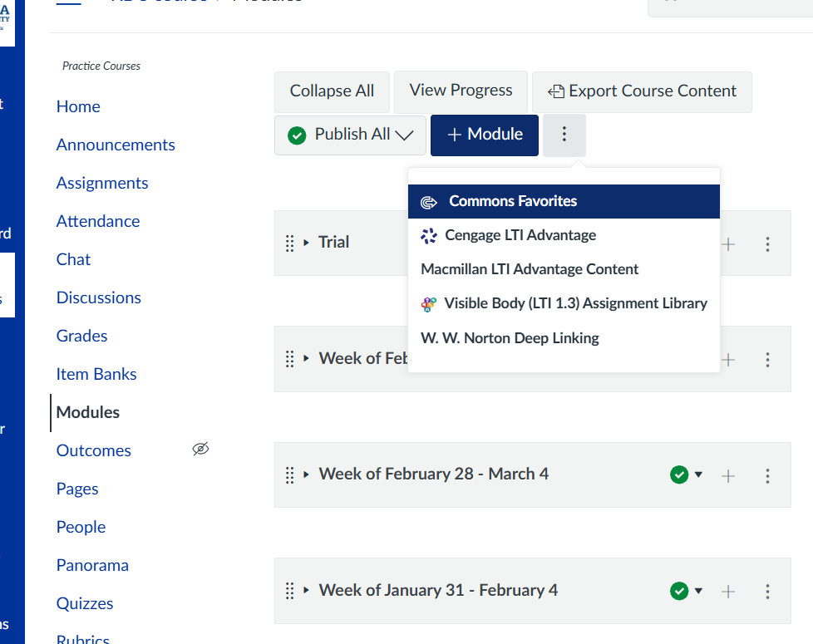The width and height of the screenshot is (813, 644).
Task: Toggle publish state of Week of February 28 module
Action: click(x=680, y=474)
